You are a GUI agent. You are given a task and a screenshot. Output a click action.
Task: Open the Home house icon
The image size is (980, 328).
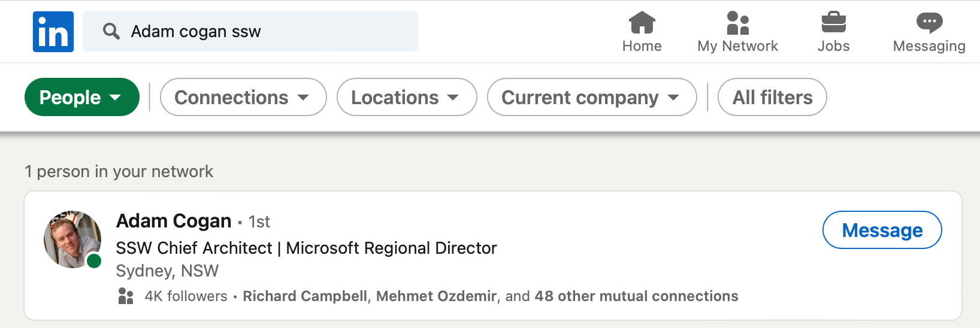click(642, 23)
